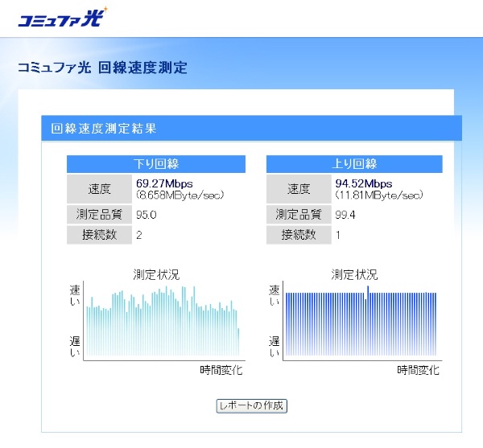
Task: Click the download 接続数 value 2
Action: click(139, 235)
